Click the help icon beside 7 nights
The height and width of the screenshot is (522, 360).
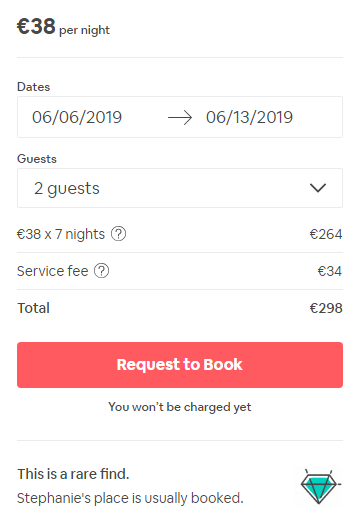click(x=118, y=234)
